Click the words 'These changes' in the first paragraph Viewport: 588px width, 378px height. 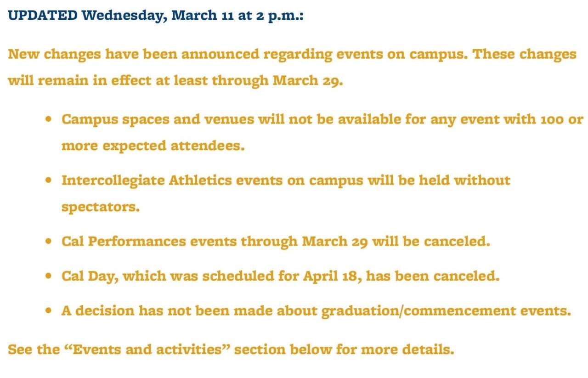(x=524, y=54)
